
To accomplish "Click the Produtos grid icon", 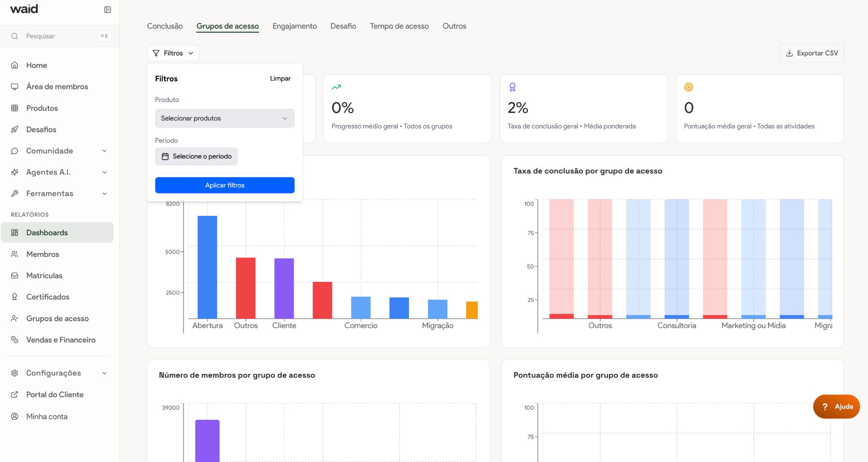I will (15, 108).
